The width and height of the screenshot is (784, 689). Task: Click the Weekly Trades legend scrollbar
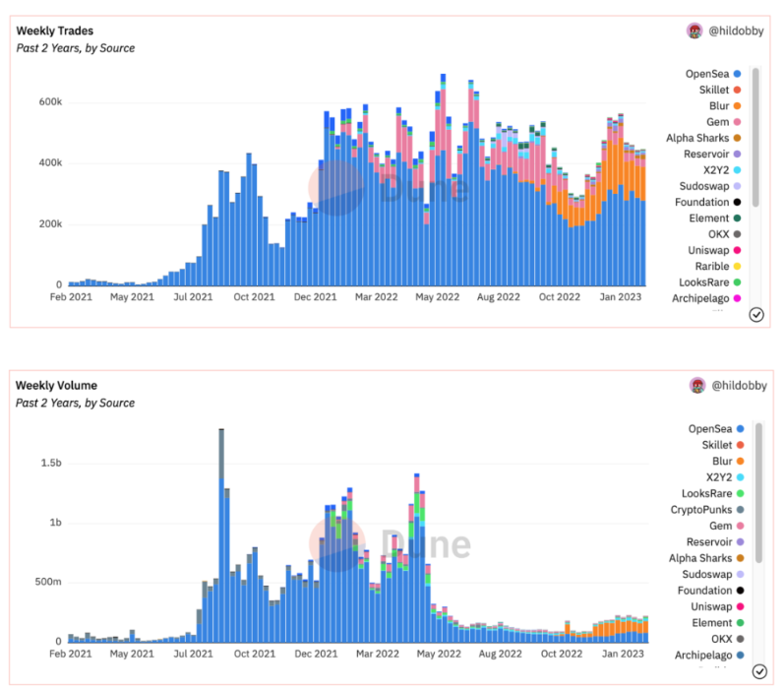(x=755, y=137)
